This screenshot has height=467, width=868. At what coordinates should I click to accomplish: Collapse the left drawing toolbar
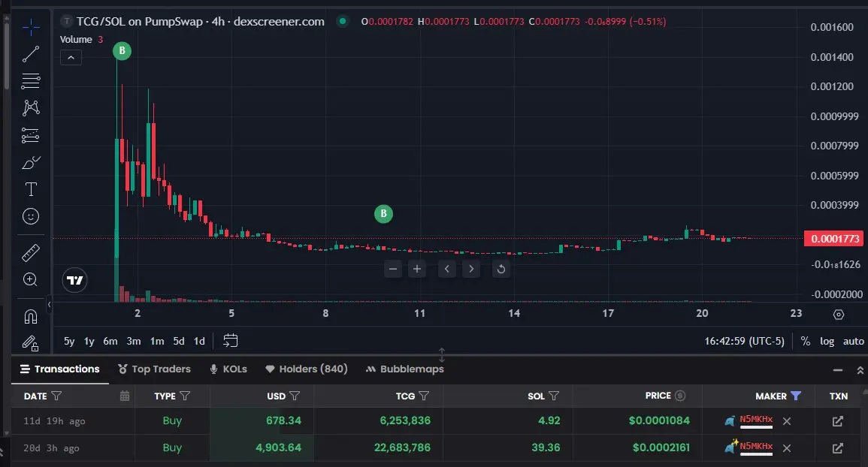[x=50, y=304]
